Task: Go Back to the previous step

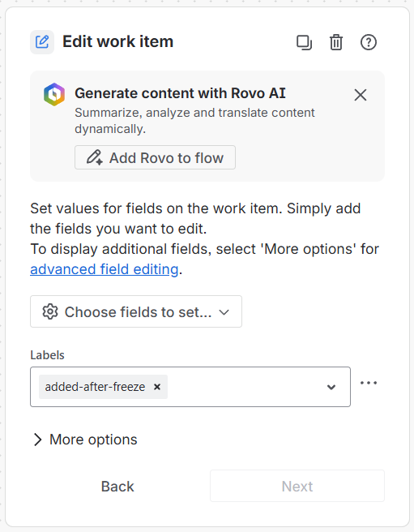Action: pyautogui.click(x=117, y=487)
